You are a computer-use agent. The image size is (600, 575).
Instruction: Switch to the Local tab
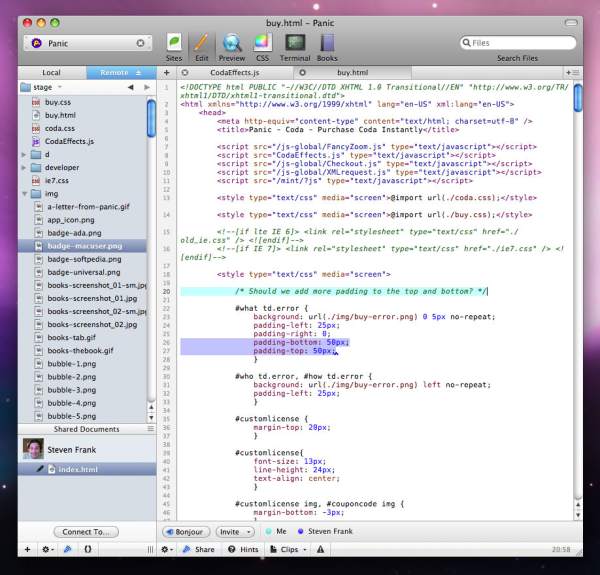(x=52, y=73)
